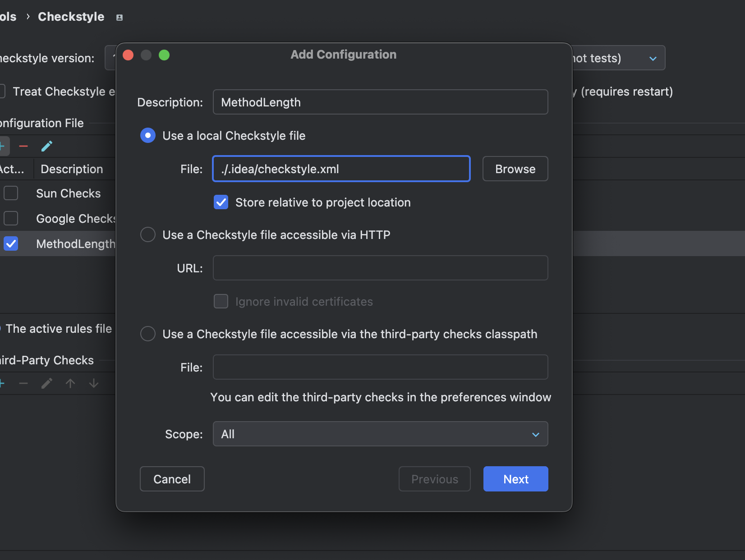This screenshot has height=560, width=745.
Task: Toggle Store relative to project location
Action: (221, 202)
